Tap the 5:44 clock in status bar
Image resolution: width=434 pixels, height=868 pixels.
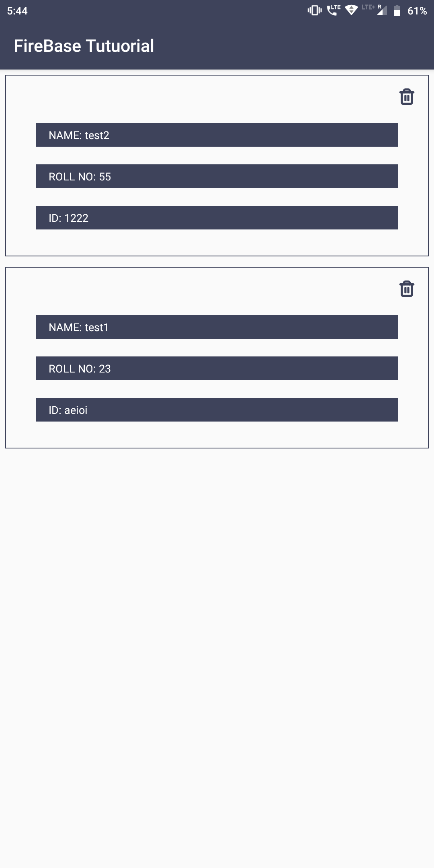[x=17, y=11]
